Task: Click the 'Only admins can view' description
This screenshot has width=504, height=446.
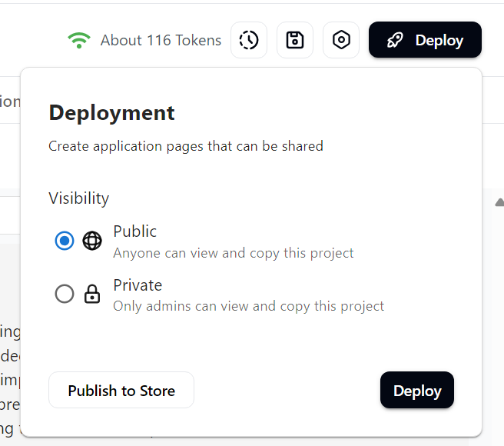Action: point(248,306)
